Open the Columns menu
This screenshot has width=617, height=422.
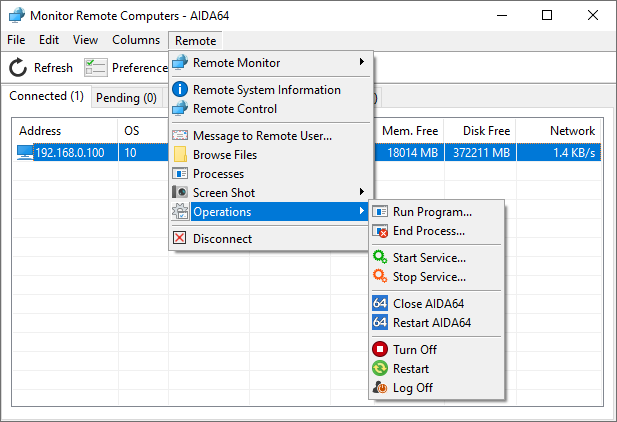pyautogui.click(x=136, y=40)
